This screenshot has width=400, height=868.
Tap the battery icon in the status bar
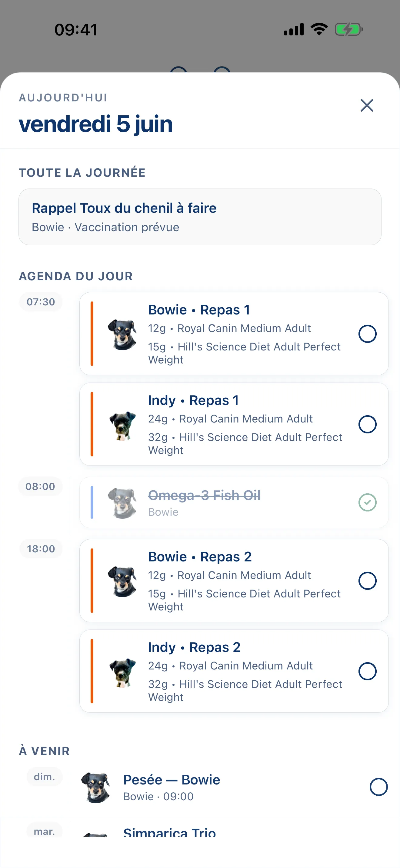349,29
